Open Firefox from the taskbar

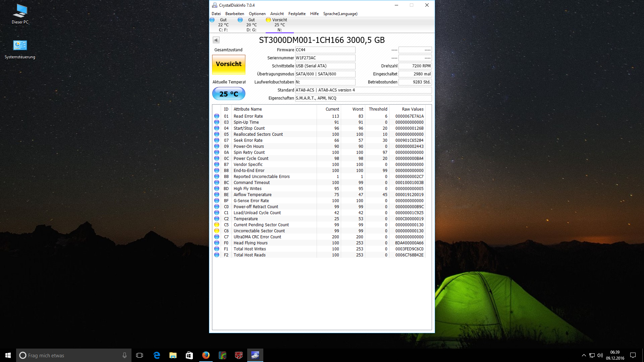(206, 355)
